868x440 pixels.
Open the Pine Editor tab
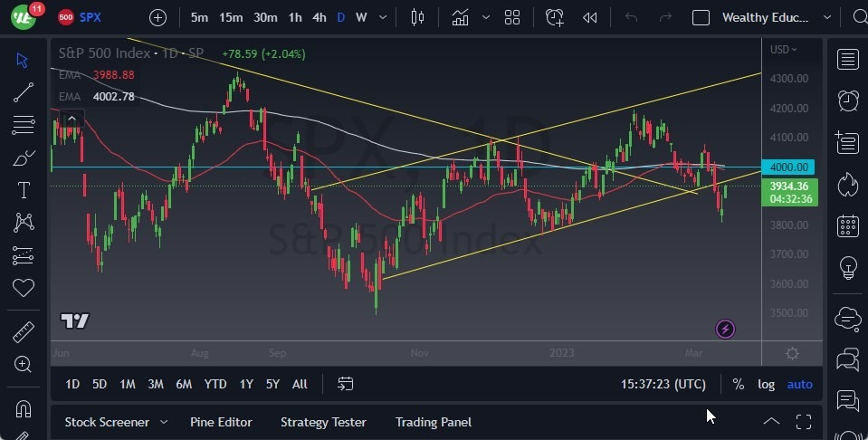pyautogui.click(x=221, y=422)
